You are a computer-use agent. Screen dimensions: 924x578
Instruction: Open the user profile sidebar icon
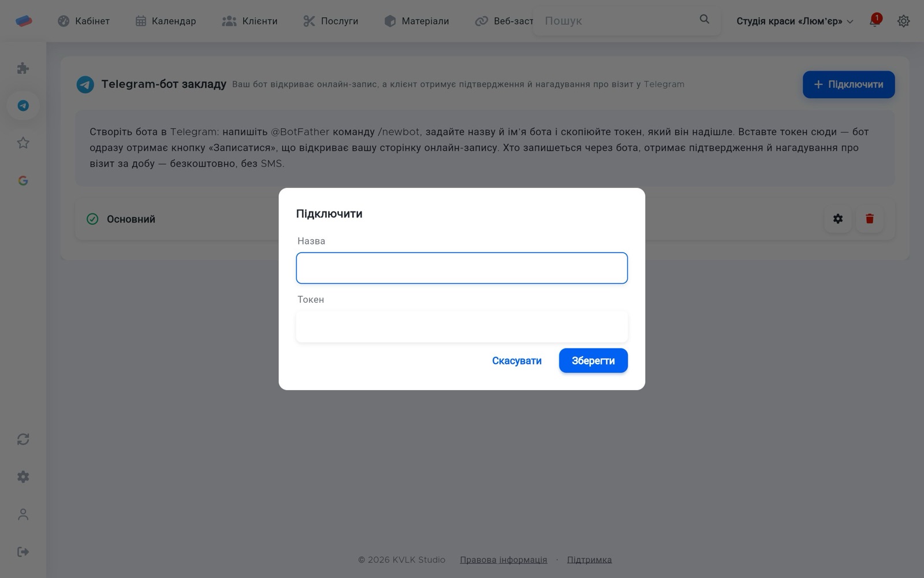coord(23,514)
